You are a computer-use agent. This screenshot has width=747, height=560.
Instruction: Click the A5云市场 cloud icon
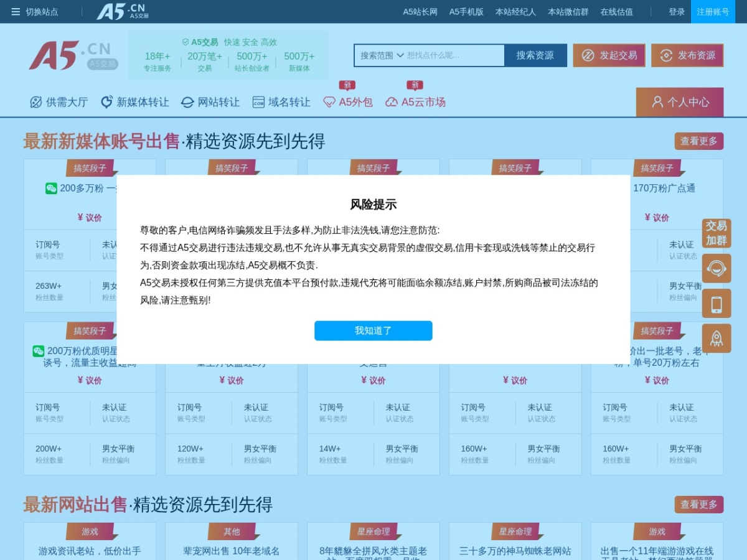(x=392, y=102)
